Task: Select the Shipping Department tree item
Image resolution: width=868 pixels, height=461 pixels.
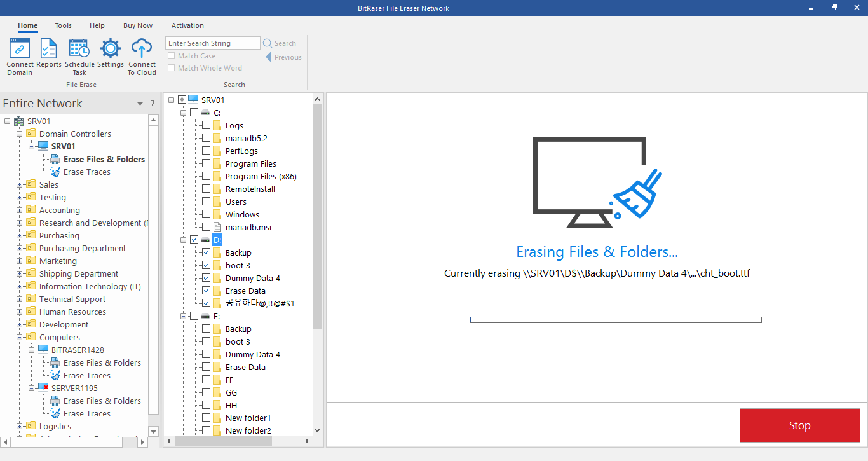Action: pyautogui.click(x=79, y=273)
